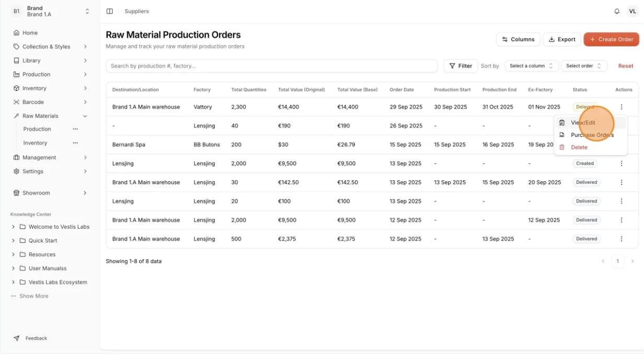Image resolution: width=644 pixels, height=354 pixels.
Task: Open actions menu for €100 order row
Action: (x=622, y=201)
